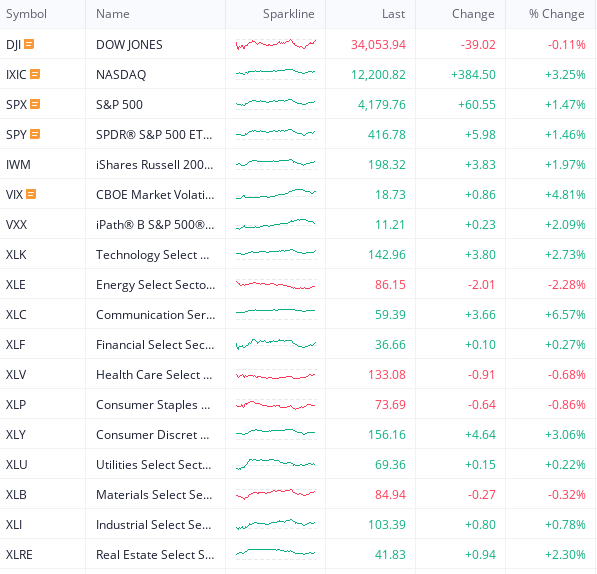Click the name S&P 500
Image resolution: width=597 pixels, height=574 pixels.
(119, 105)
